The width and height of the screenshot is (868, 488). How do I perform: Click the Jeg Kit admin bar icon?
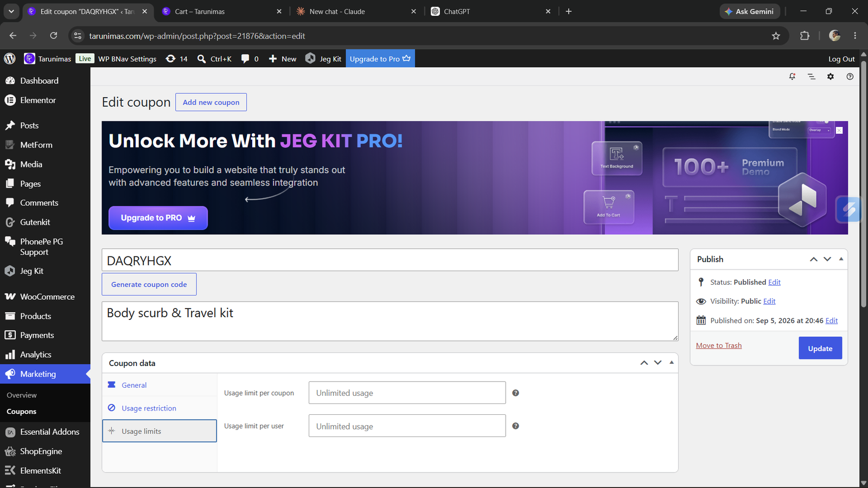click(310, 59)
